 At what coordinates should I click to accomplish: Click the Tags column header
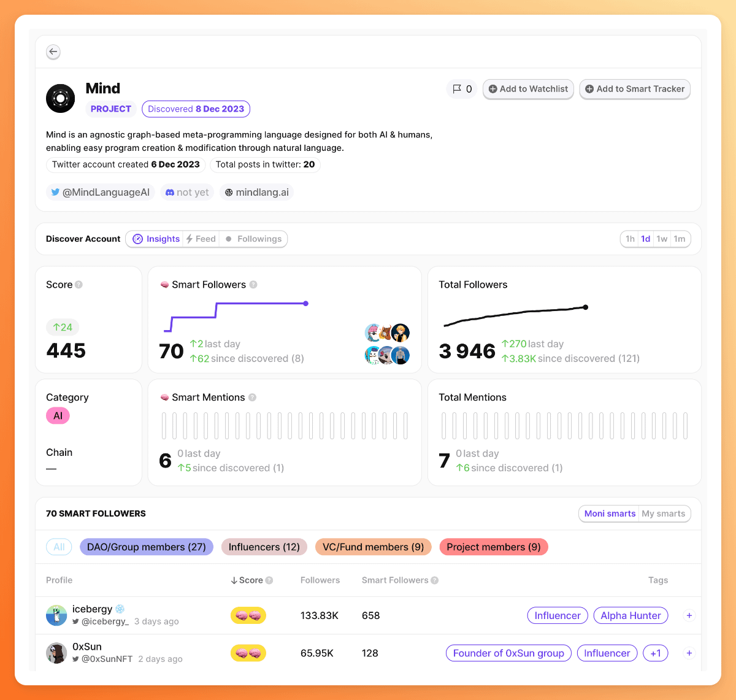658,580
